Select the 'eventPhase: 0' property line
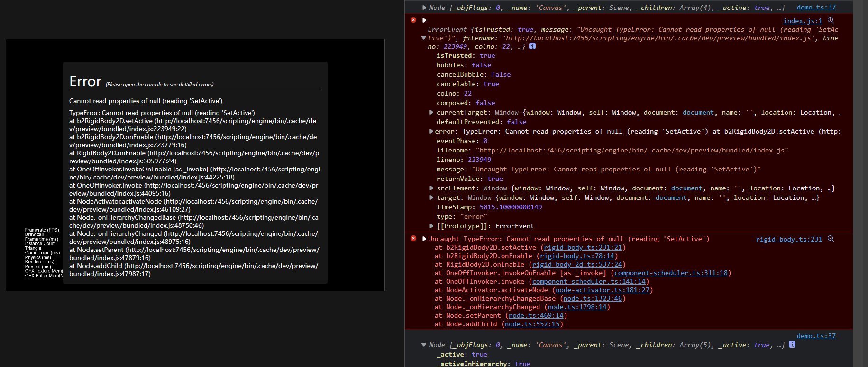 tap(462, 141)
